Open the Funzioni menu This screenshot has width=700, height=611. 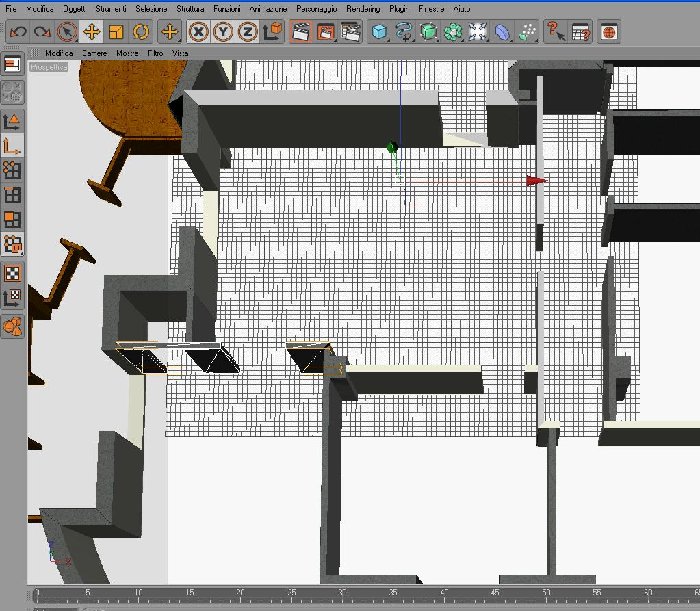point(227,8)
